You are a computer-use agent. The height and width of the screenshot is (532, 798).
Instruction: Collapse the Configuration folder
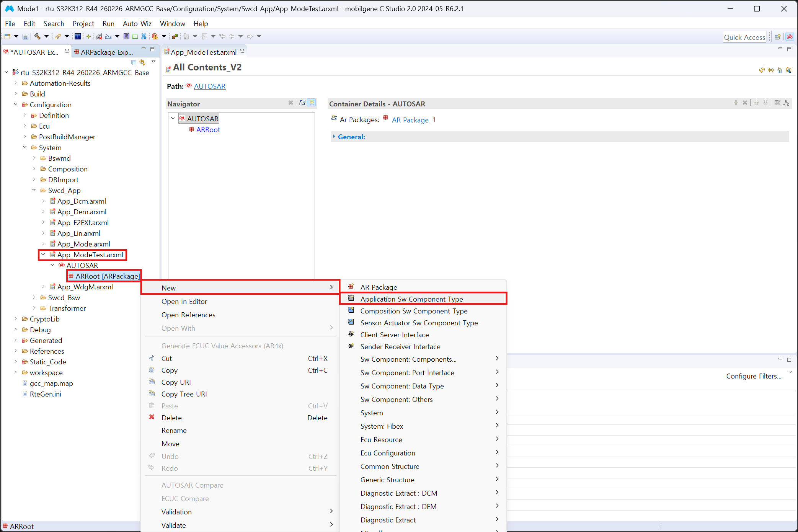pyautogui.click(x=16, y=104)
